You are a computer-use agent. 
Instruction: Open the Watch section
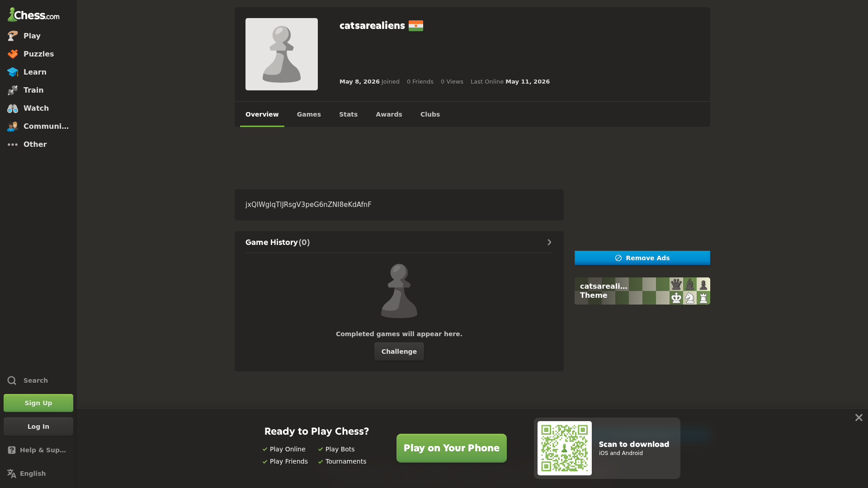coord(38,108)
